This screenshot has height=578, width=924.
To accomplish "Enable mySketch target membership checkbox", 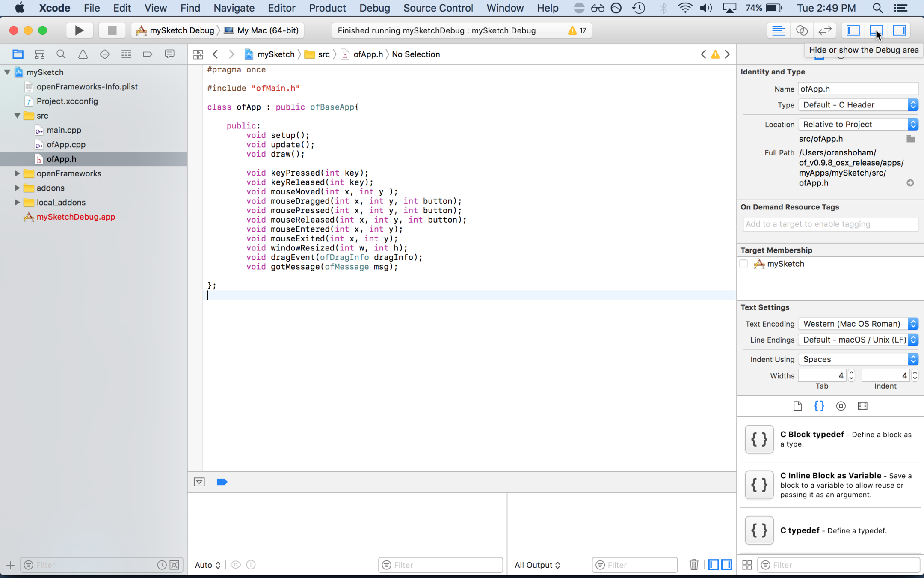I will [x=744, y=264].
